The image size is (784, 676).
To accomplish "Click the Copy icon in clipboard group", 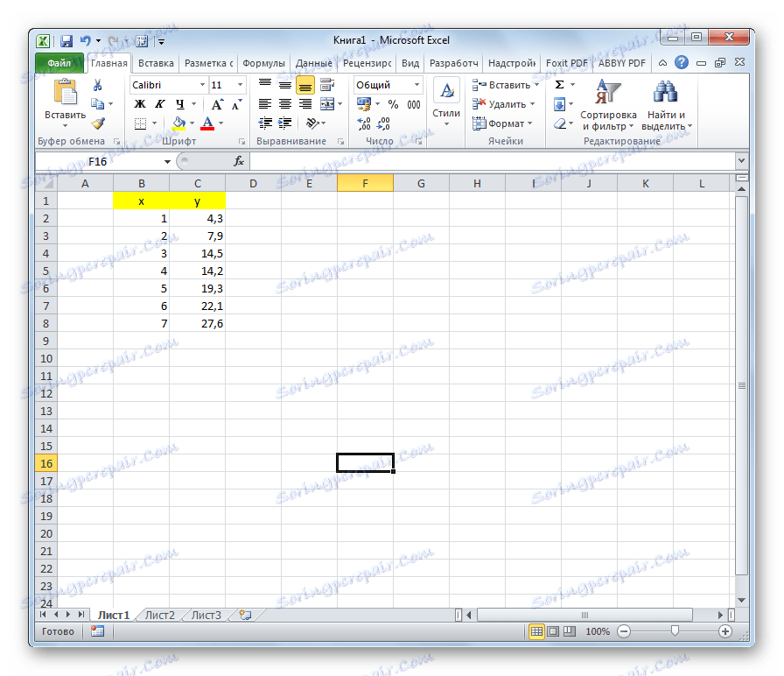I will [97, 104].
